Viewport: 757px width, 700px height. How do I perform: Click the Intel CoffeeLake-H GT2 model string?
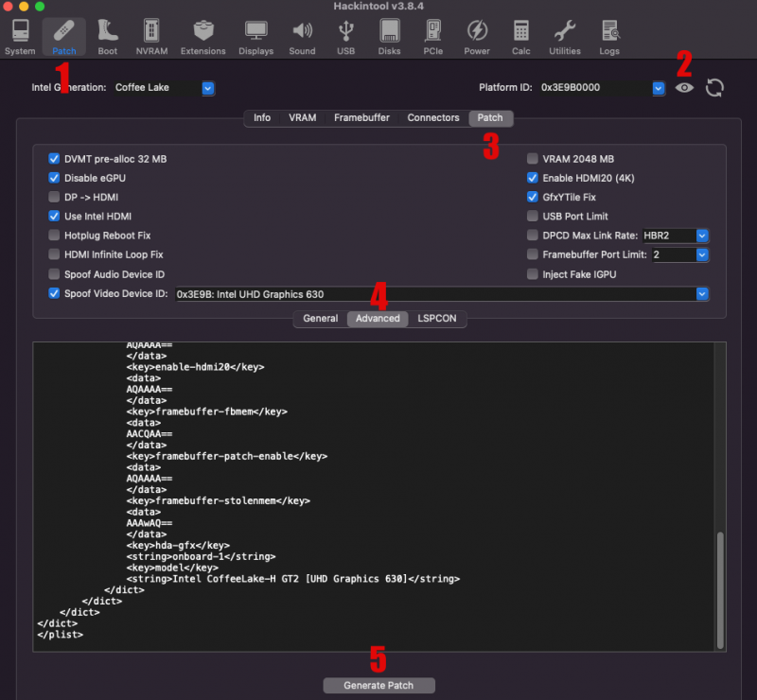293,579
